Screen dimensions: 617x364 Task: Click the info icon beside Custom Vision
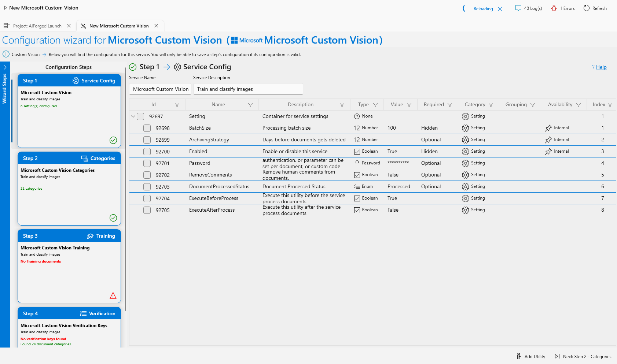6,54
